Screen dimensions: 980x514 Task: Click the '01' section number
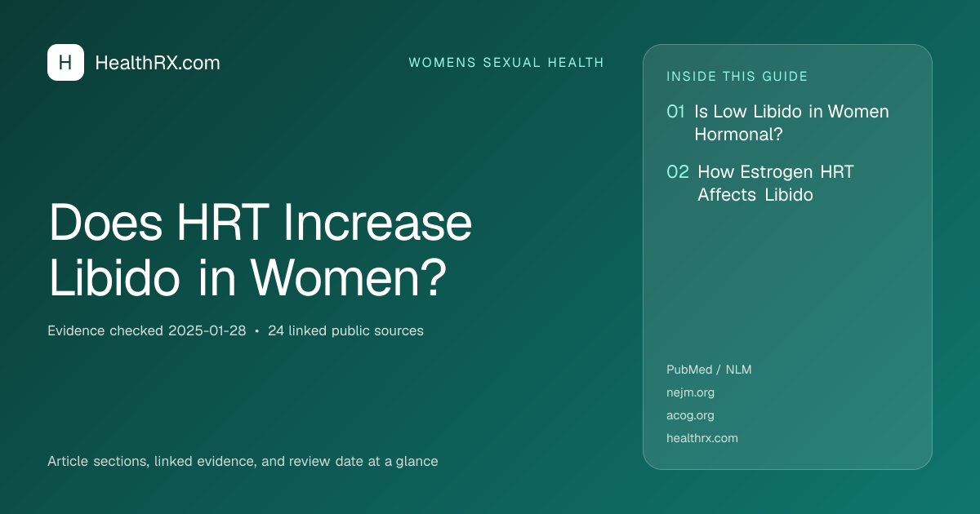pos(675,112)
